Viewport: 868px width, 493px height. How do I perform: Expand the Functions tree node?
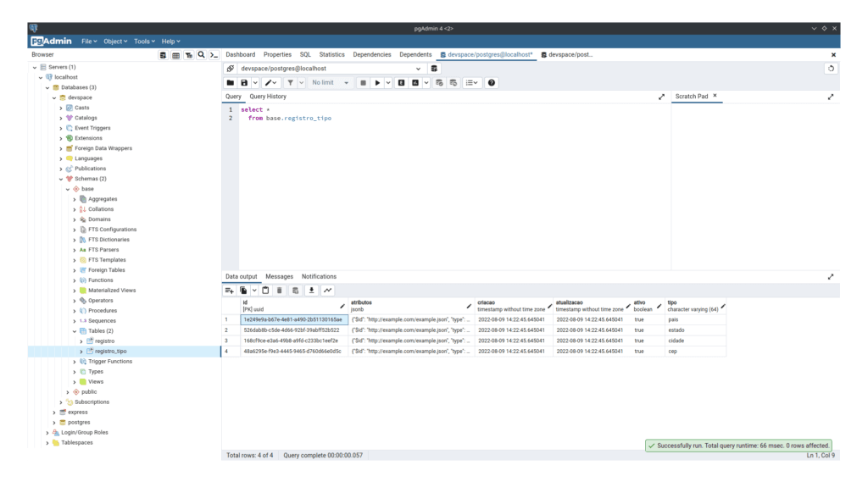75,280
